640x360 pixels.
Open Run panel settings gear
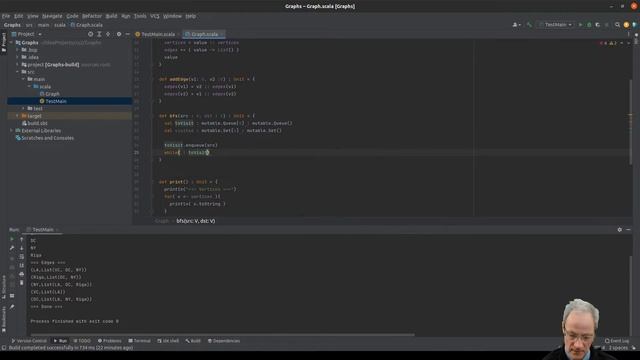pos(620,230)
